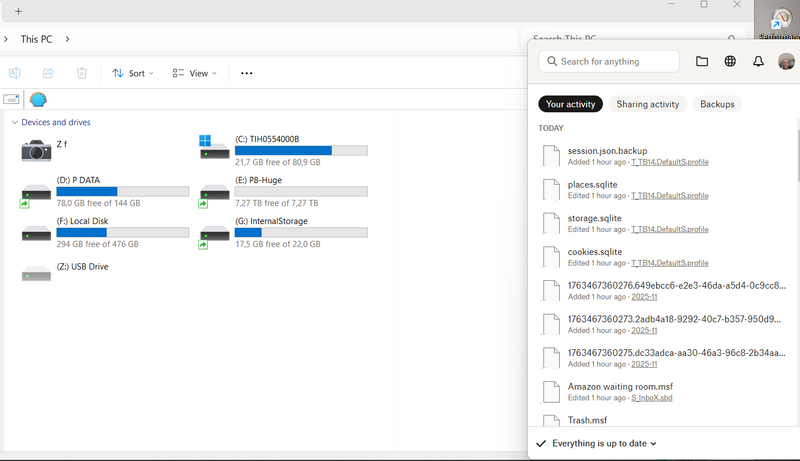This screenshot has height=461, width=800.
Task: Click 7,27 TB free of 7,27 TB text
Action: click(277, 203)
